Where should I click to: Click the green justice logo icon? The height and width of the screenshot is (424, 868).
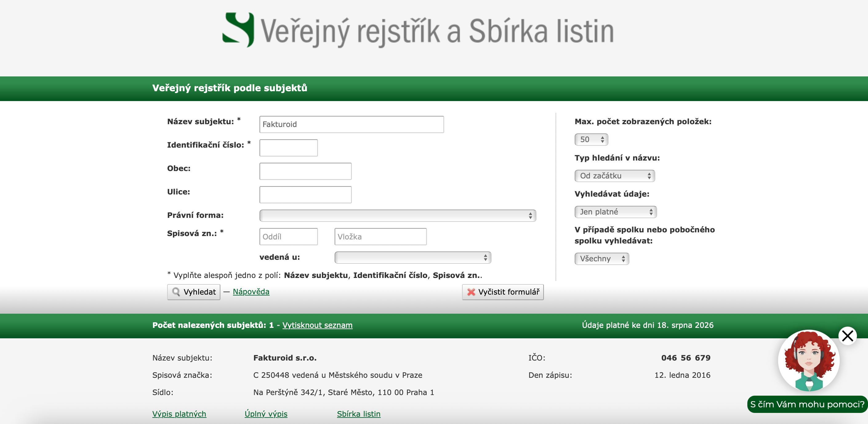point(238,30)
